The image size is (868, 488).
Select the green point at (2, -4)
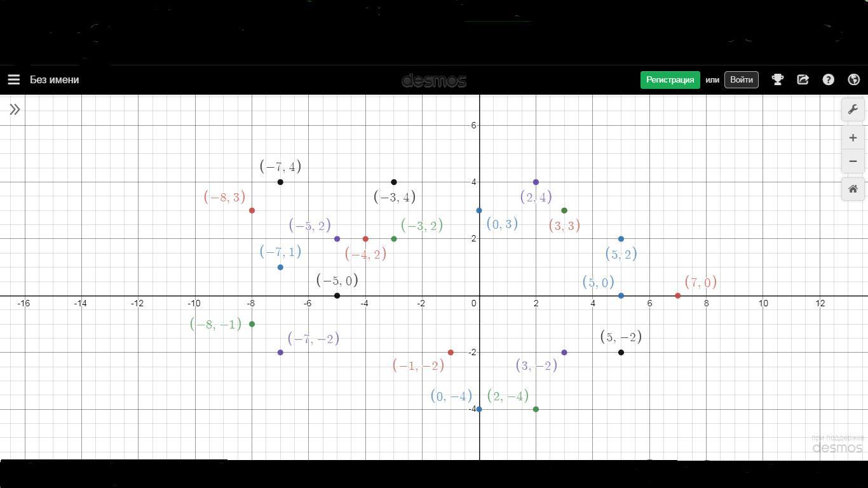(x=536, y=409)
